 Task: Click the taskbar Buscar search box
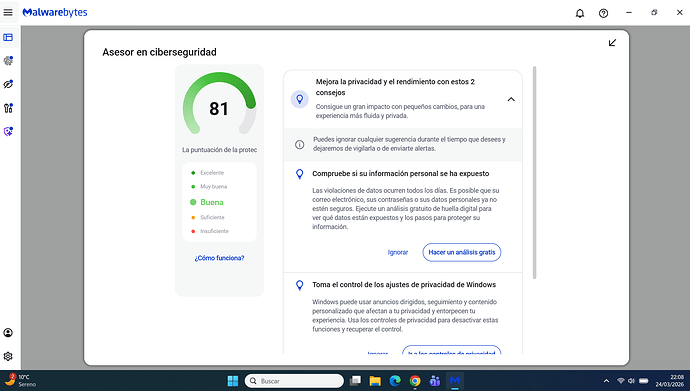(294, 381)
